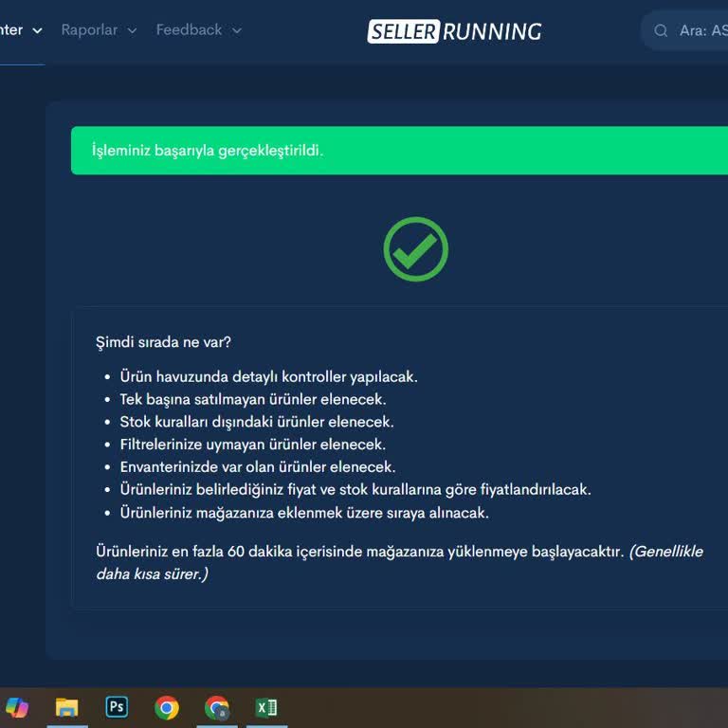Click 'Ürün havuzunda detaylı kontroller yapılacak.' line
The height and width of the screenshot is (728, 728).
click(269, 376)
